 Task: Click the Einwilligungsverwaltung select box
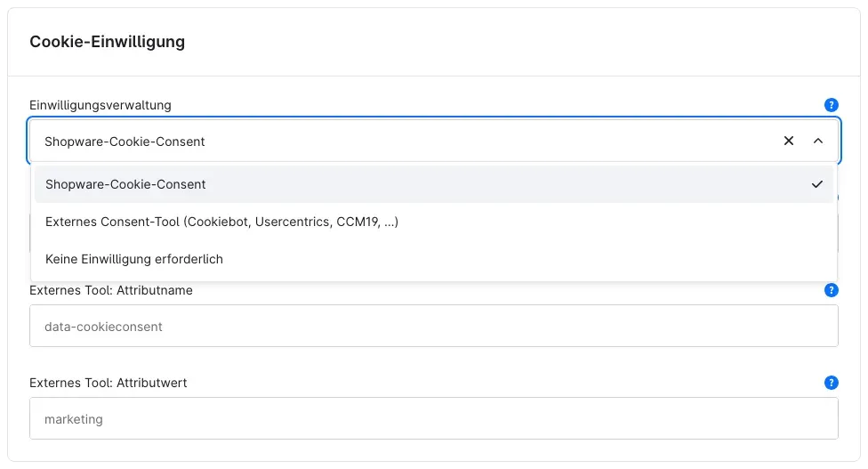pyautogui.click(x=434, y=141)
